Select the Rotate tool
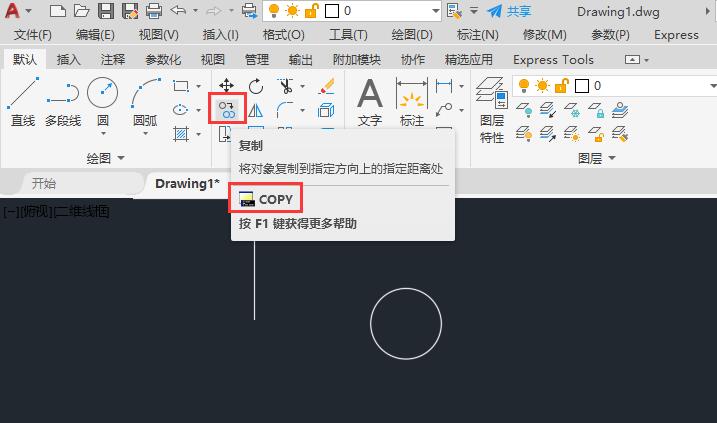The height and width of the screenshot is (423, 717). click(x=256, y=86)
